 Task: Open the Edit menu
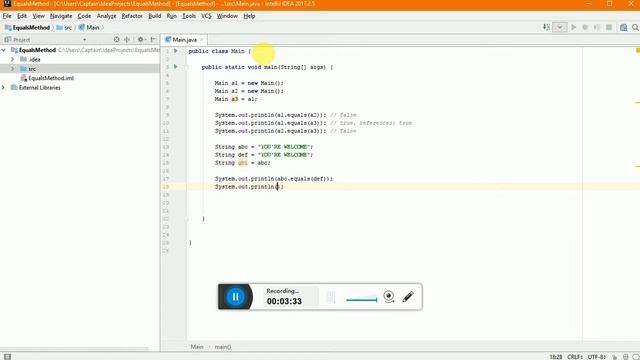(22, 16)
